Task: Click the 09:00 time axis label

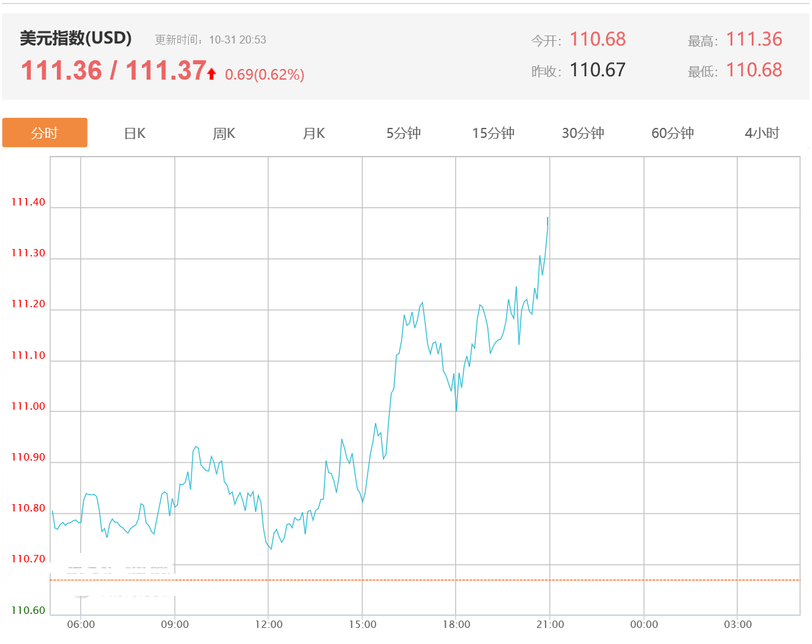Action: 175,625
